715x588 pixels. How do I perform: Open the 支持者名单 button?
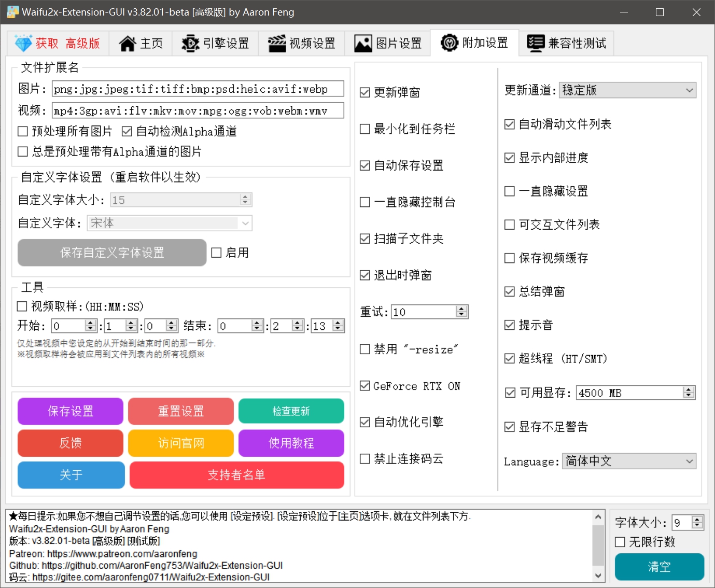[x=237, y=475]
